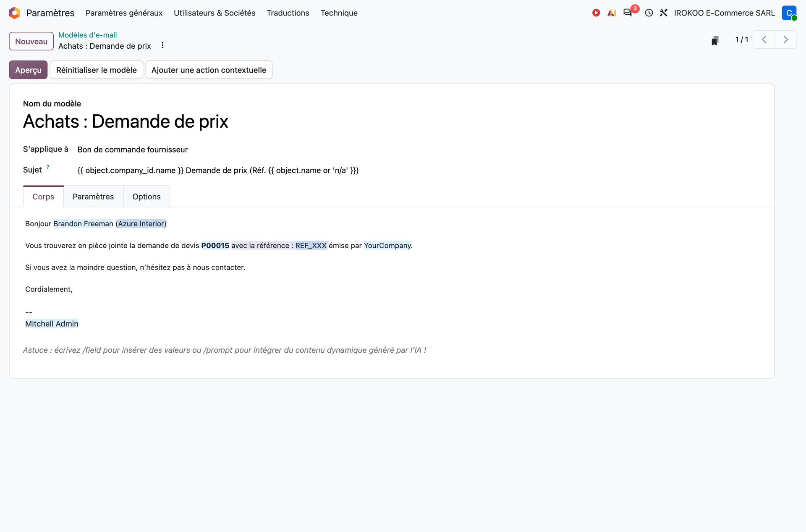This screenshot has height=532, width=806.
Task: Open the company switcher IROKOO E-Commerce SARL
Action: (725, 13)
